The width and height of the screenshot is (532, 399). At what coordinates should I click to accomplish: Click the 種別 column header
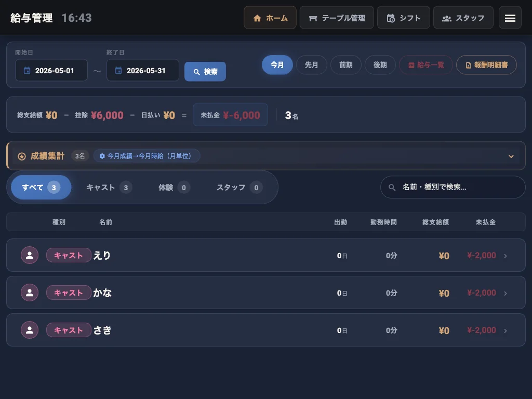(x=59, y=222)
